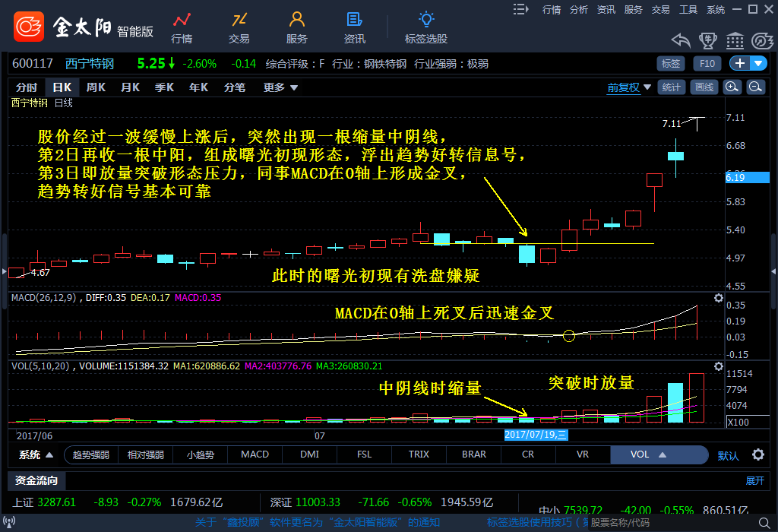Click the zoom out magnifier icon
This screenshot has width=778, height=532.
coord(756,87)
